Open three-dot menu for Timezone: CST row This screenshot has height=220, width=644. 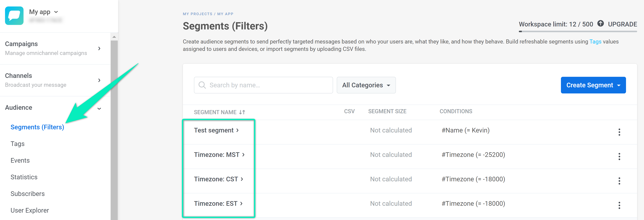pyautogui.click(x=619, y=181)
